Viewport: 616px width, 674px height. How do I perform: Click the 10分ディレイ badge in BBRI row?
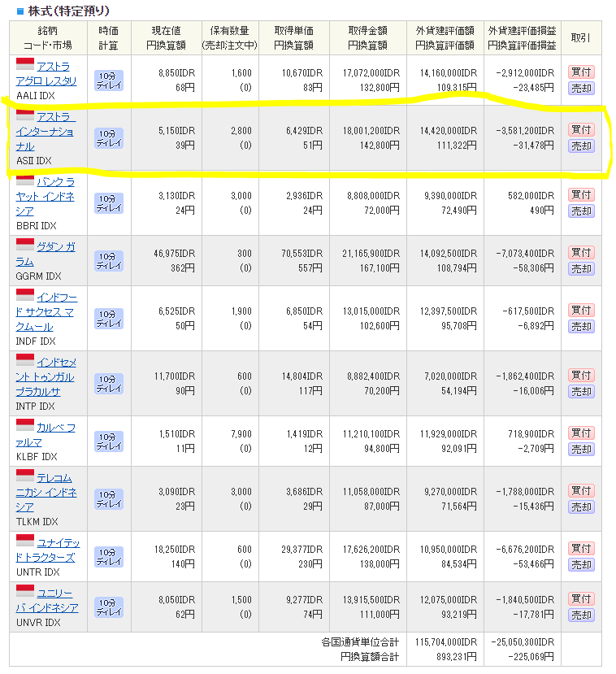(x=109, y=203)
